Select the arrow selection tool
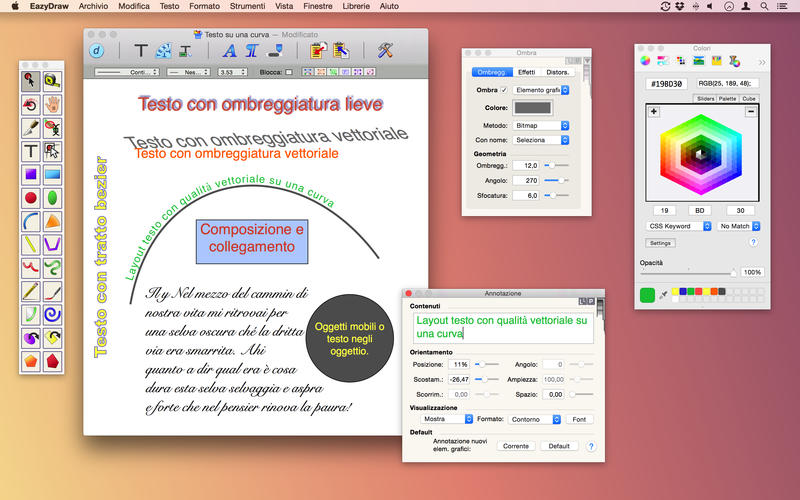 [31, 81]
